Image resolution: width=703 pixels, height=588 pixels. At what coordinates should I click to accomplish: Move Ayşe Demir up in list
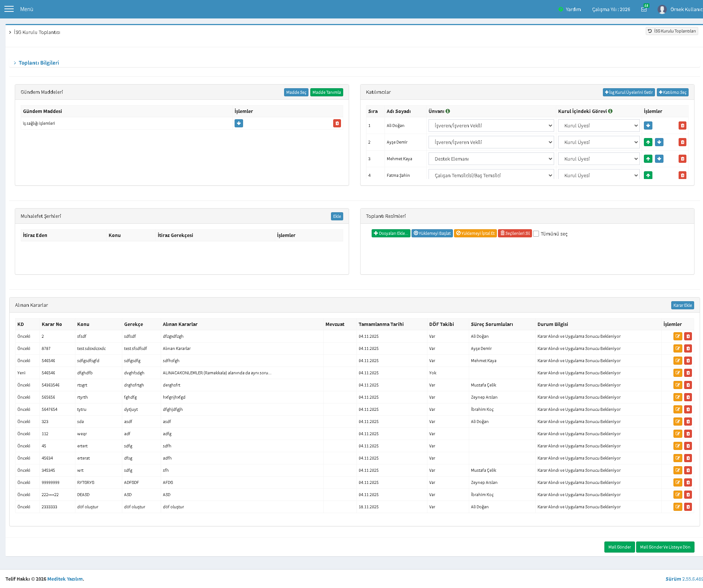(x=648, y=142)
